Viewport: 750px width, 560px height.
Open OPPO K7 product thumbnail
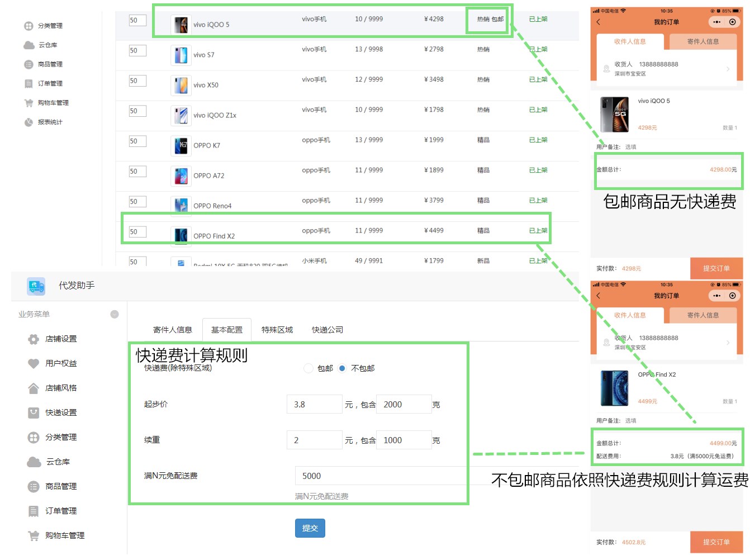181,146
